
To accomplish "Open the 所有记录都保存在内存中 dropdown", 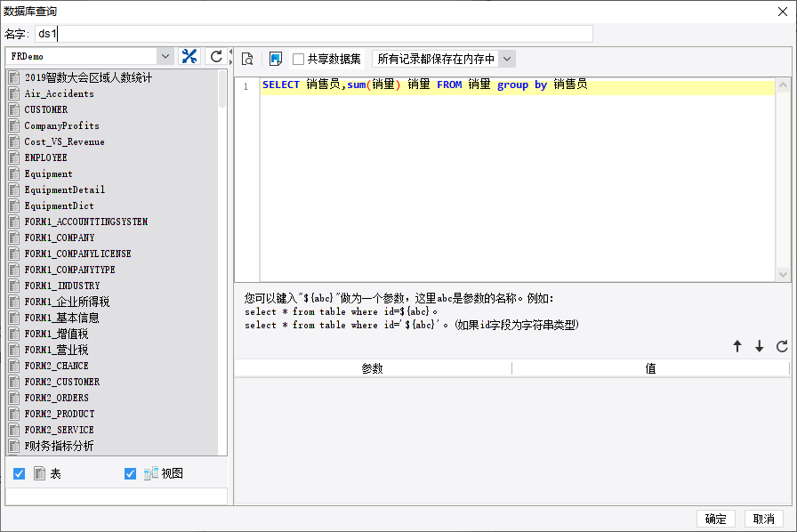I will click(507, 59).
